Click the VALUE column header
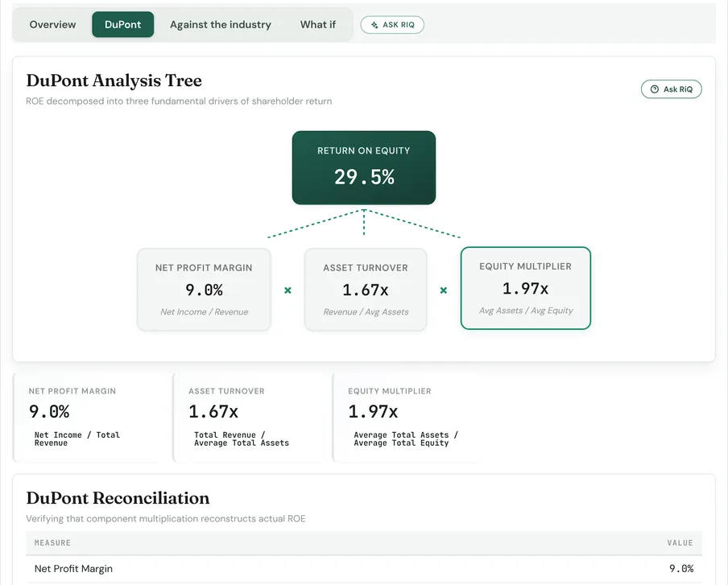Viewport: 728px width, 585px height. pyautogui.click(x=680, y=543)
